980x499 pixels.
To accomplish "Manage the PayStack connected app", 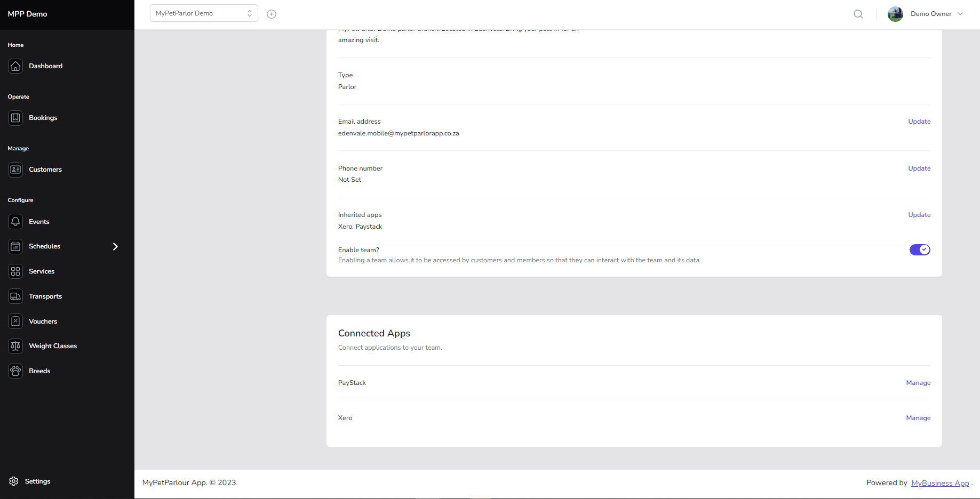I will pyautogui.click(x=918, y=382).
